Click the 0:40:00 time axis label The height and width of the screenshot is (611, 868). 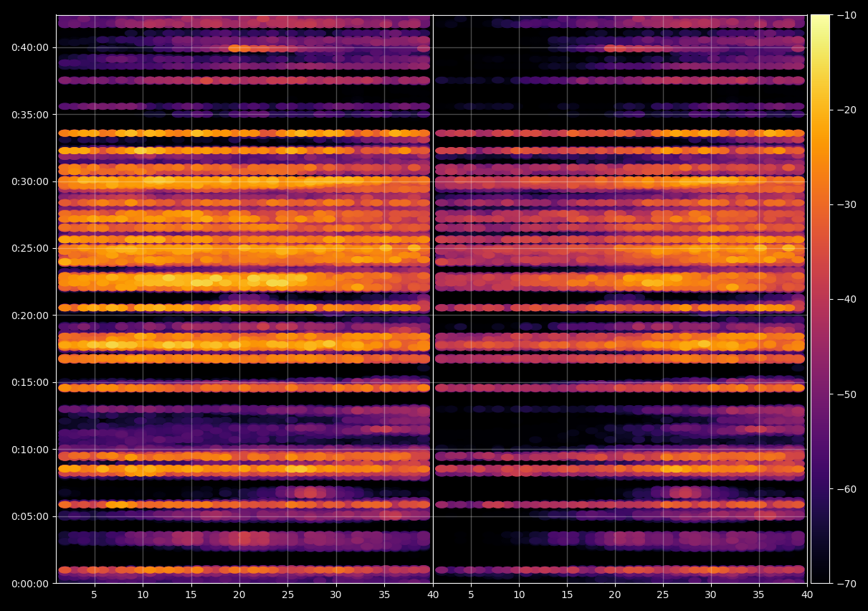pos(30,47)
